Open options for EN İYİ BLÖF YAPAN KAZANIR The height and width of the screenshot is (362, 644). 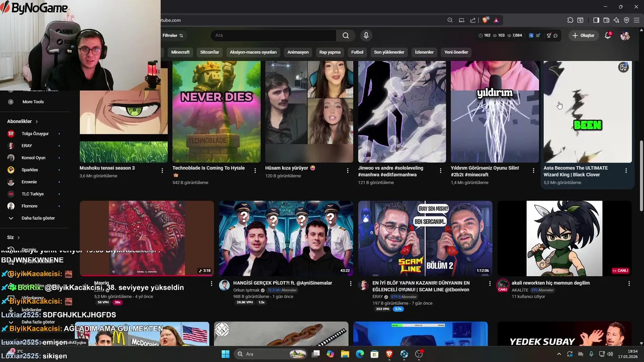pyautogui.click(x=490, y=284)
